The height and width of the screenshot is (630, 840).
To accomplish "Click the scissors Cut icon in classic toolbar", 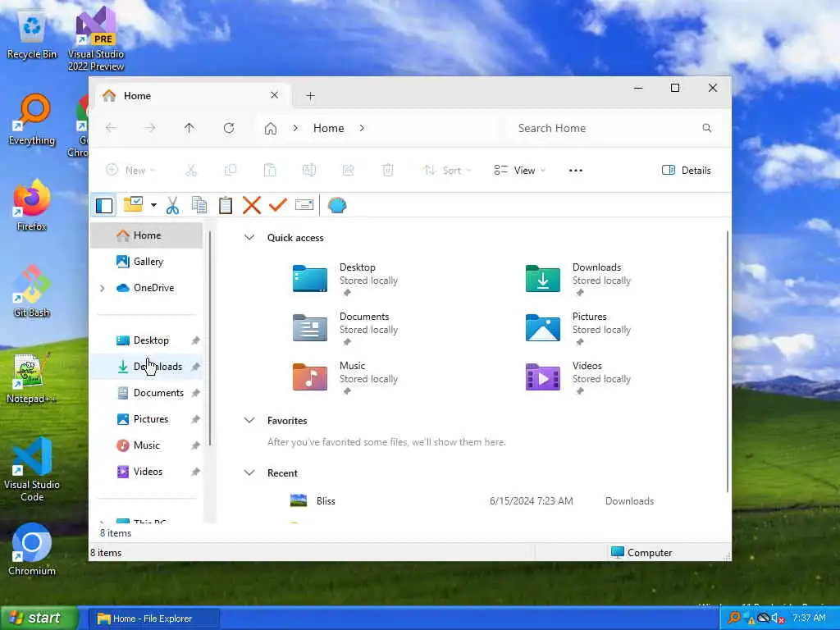I will 172,205.
